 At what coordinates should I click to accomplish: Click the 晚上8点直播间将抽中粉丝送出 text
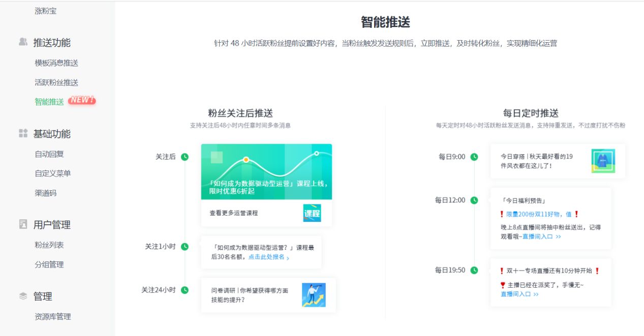point(550,232)
